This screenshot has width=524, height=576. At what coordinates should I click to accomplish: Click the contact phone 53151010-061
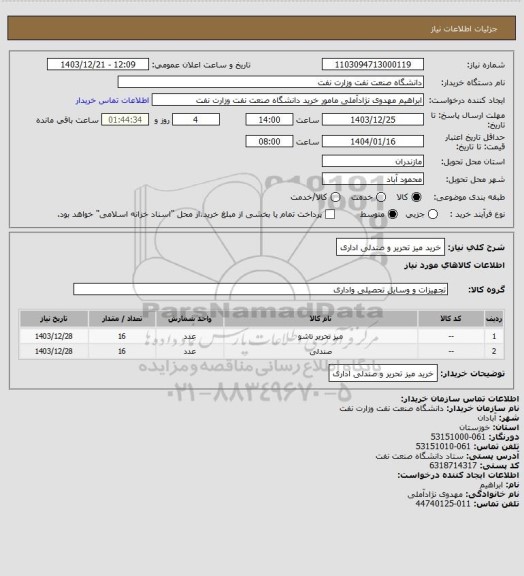pyautogui.click(x=443, y=446)
